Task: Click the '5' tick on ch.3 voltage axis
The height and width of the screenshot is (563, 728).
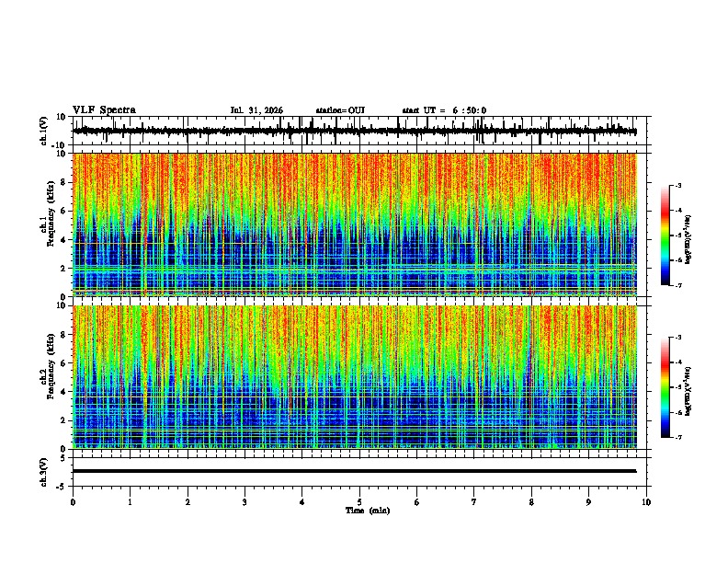Action: coord(64,458)
